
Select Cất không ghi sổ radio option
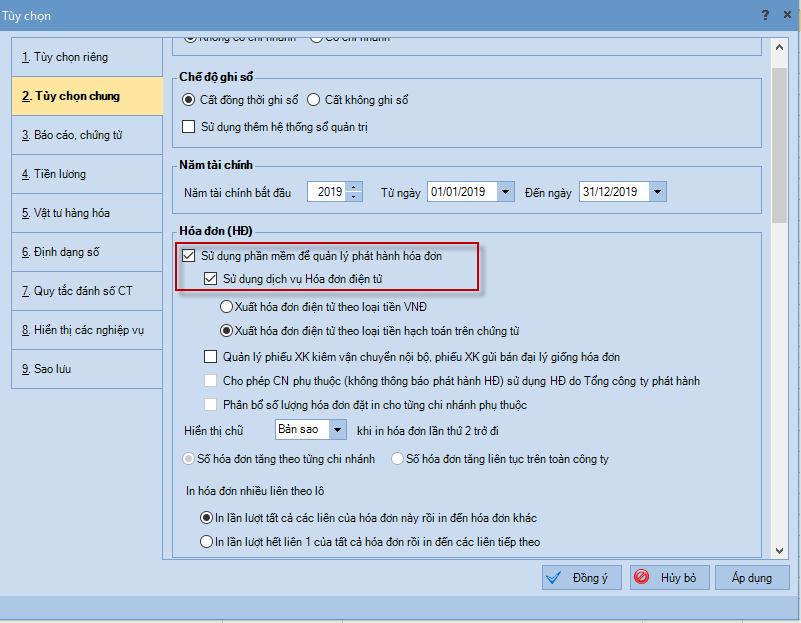(x=313, y=100)
